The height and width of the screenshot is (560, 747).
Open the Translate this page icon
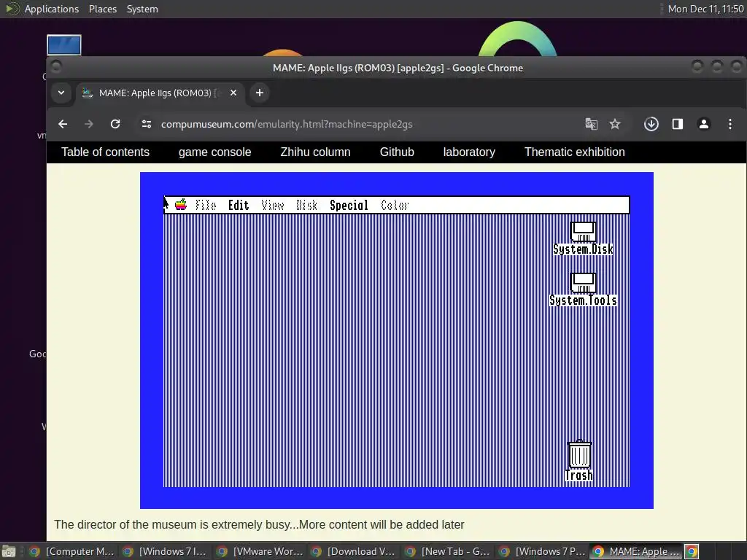pyautogui.click(x=591, y=124)
